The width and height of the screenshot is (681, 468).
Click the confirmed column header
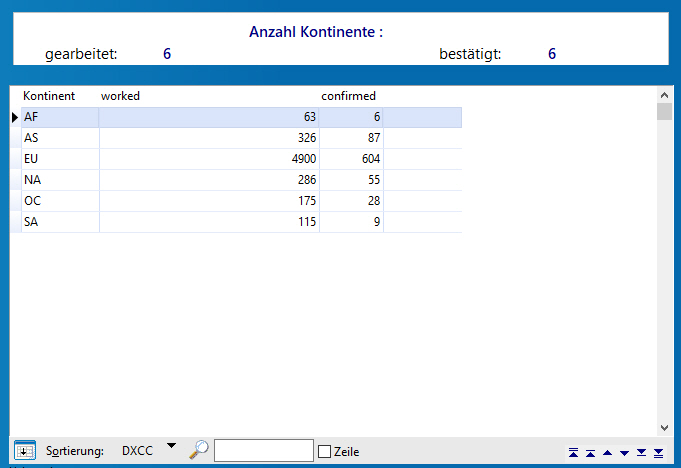tap(348, 96)
